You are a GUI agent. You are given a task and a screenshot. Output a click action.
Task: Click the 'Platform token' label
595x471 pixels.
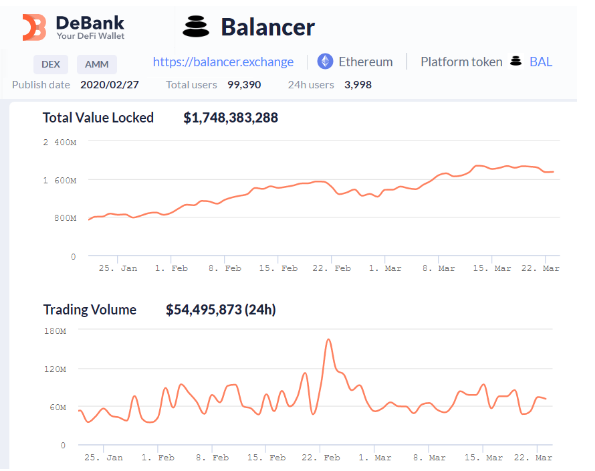(461, 61)
